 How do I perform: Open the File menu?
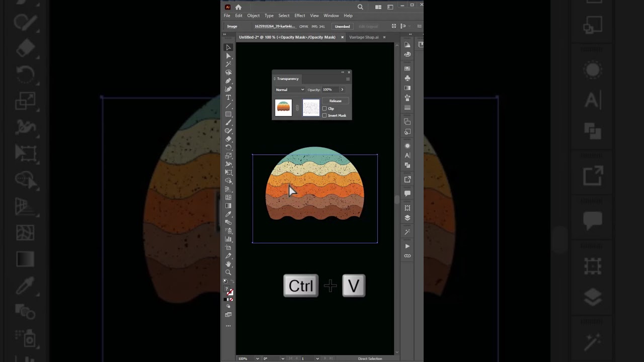(227, 16)
